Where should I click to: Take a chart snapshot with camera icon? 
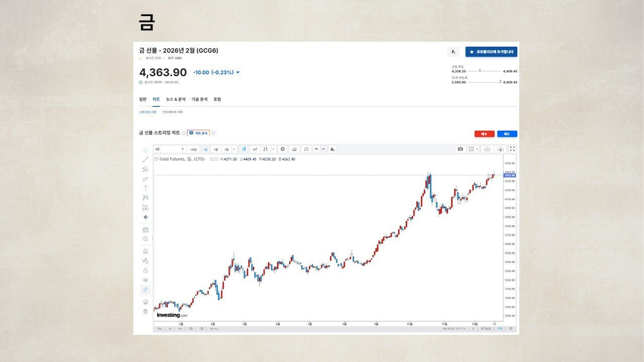coord(460,149)
